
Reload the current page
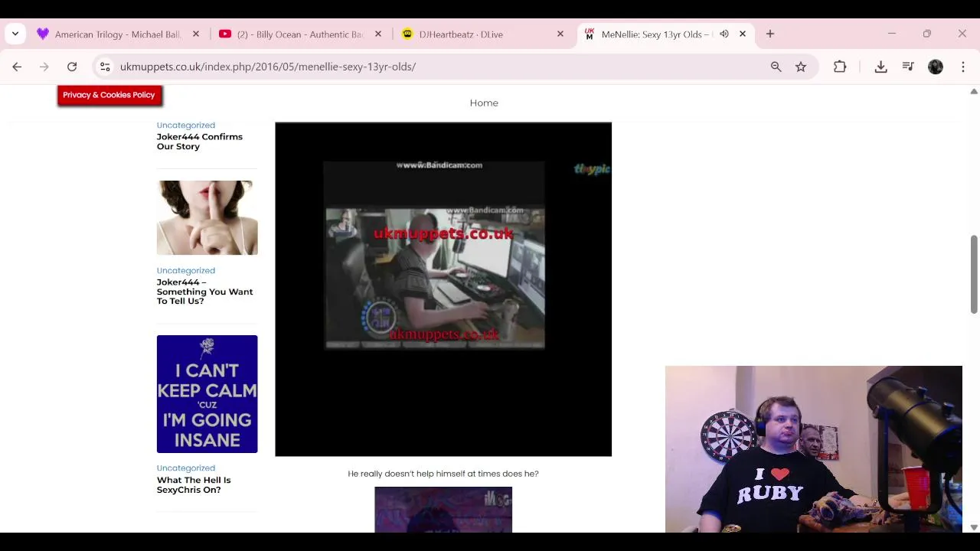(x=72, y=67)
